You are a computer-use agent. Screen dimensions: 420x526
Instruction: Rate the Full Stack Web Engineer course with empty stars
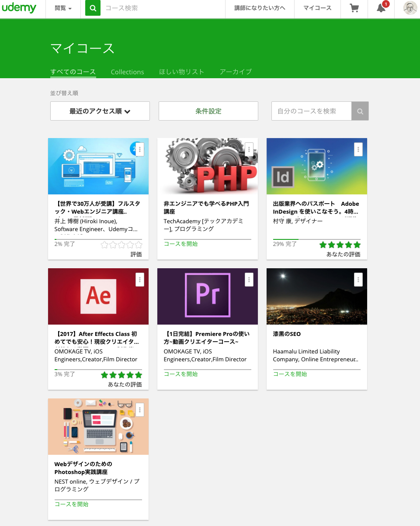[x=121, y=245]
